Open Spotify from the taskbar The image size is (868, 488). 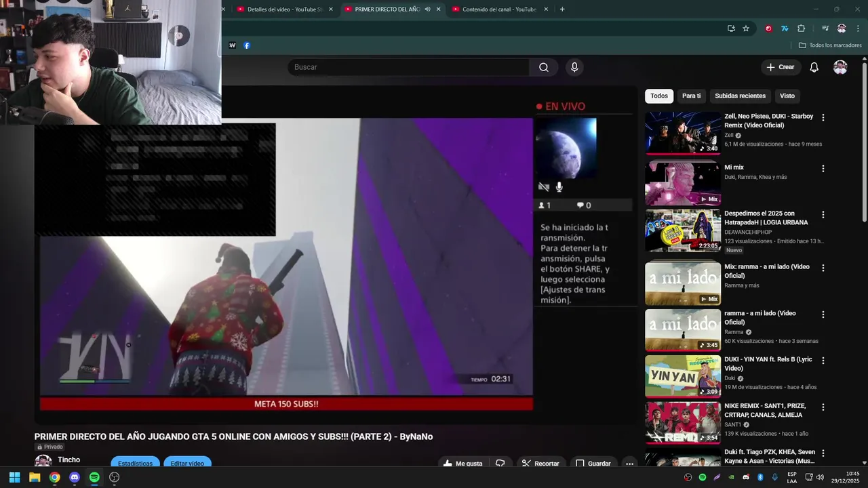tap(94, 477)
